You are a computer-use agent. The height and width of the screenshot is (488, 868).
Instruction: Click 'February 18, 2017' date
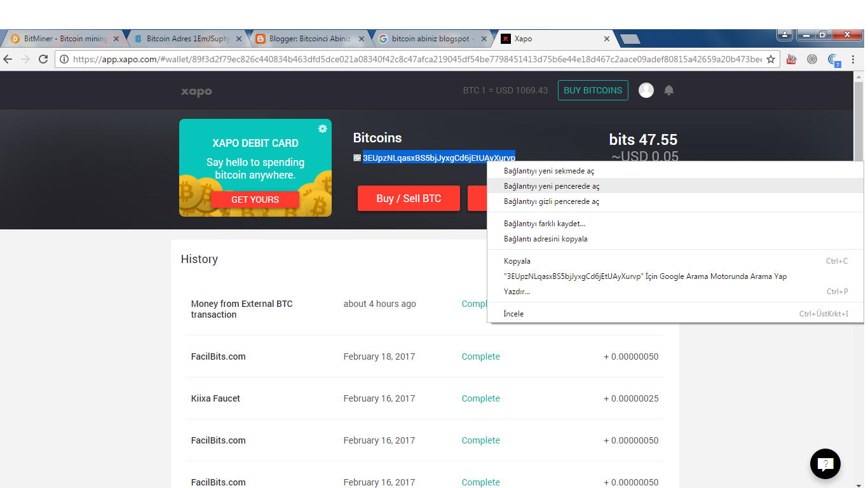click(x=379, y=356)
